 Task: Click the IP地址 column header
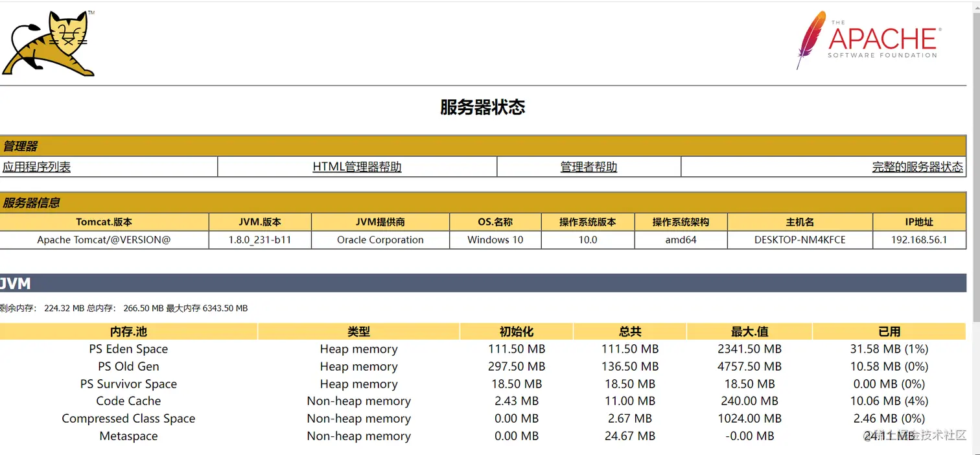(919, 222)
